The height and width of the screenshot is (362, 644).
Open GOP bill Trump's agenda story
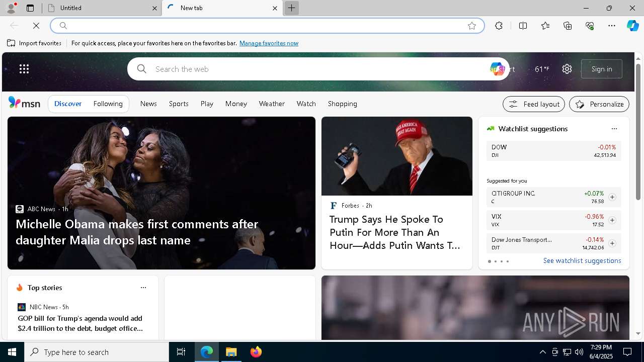point(80,323)
